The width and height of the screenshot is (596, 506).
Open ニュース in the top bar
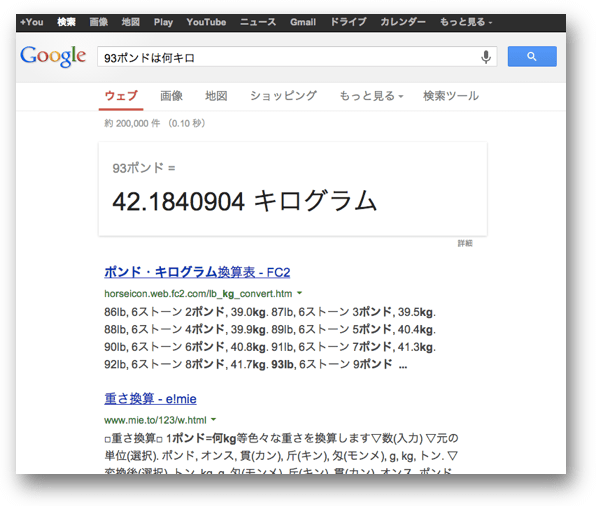[258, 22]
